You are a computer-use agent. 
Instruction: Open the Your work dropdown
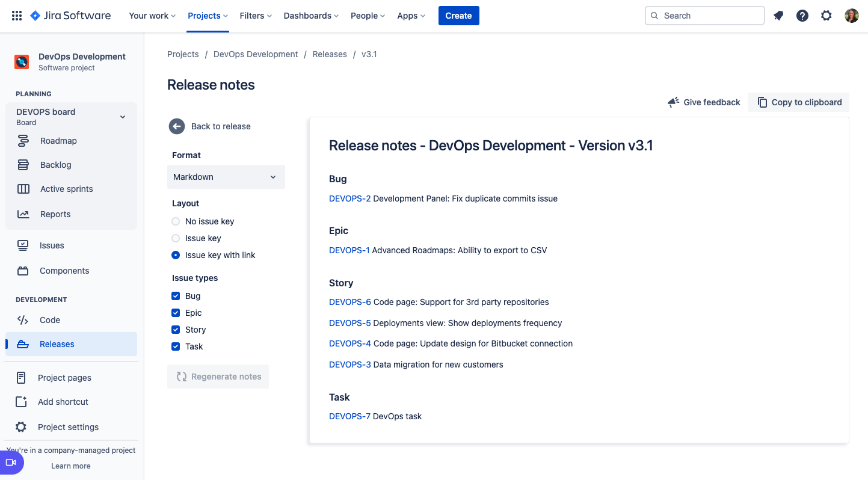click(x=152, y=16)
